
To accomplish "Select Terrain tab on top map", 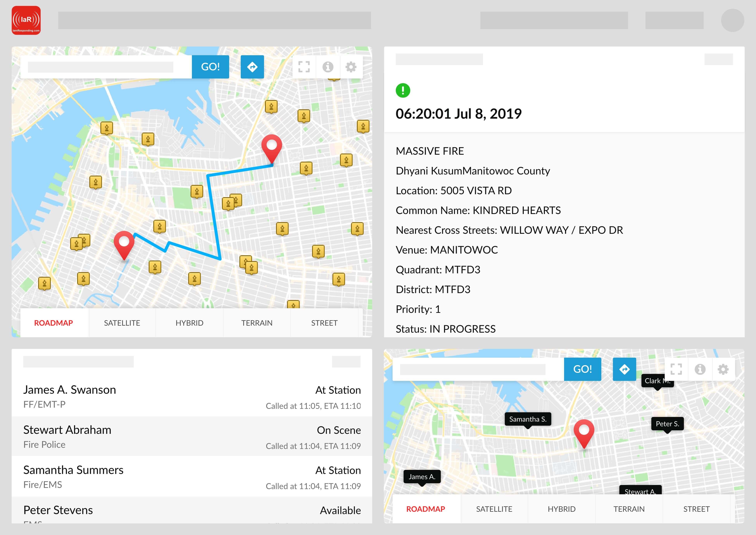I will coord(257,323).
